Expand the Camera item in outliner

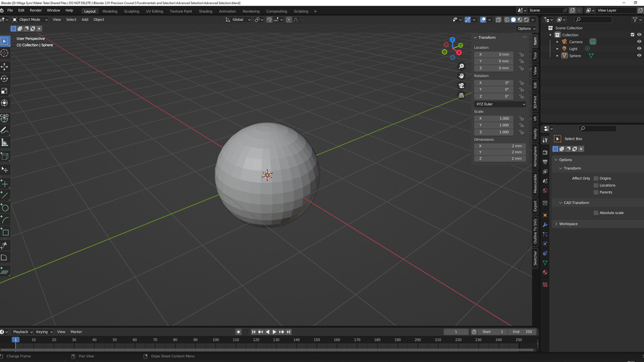click(x=557, y=42)
